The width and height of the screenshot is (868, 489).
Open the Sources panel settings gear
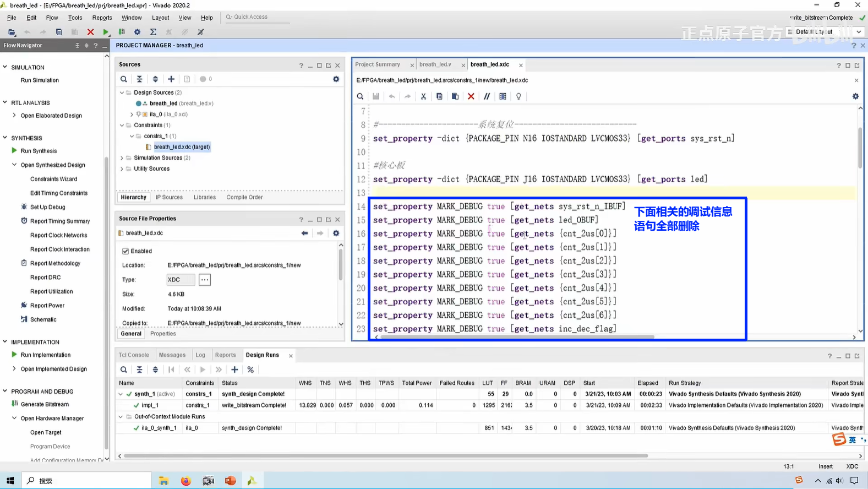click(336, 79)
